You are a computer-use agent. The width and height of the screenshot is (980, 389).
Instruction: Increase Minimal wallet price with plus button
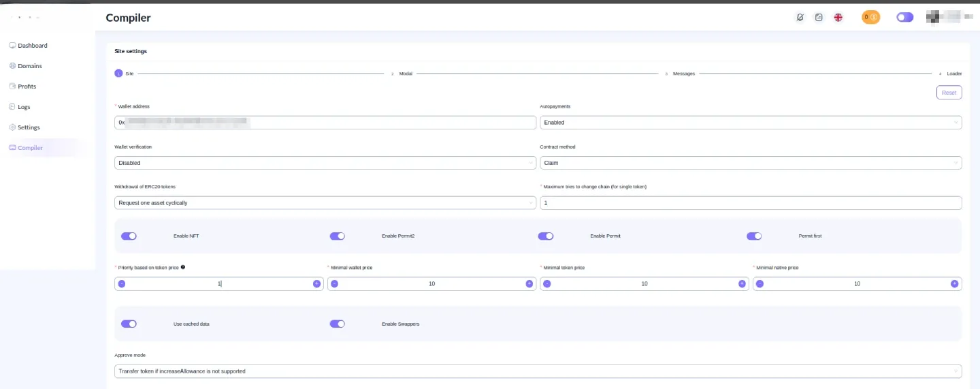pyautogui.click(x=529, y=283)
